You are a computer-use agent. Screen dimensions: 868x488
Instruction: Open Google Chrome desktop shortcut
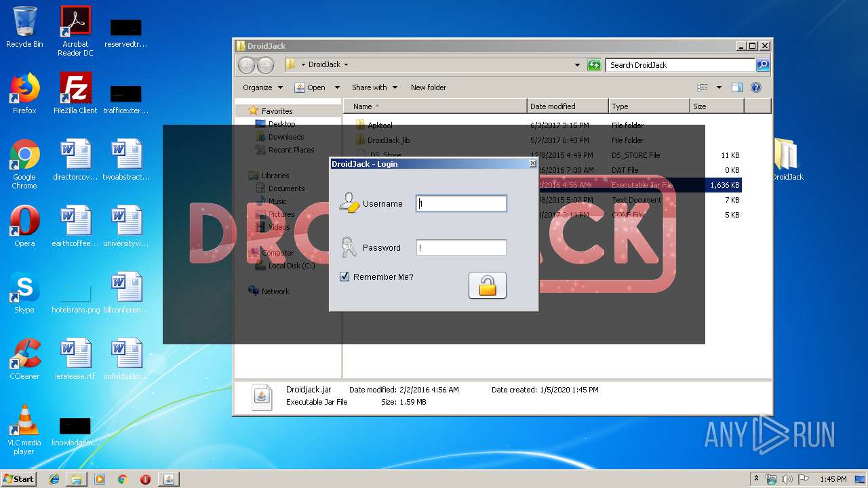[24, 164]
